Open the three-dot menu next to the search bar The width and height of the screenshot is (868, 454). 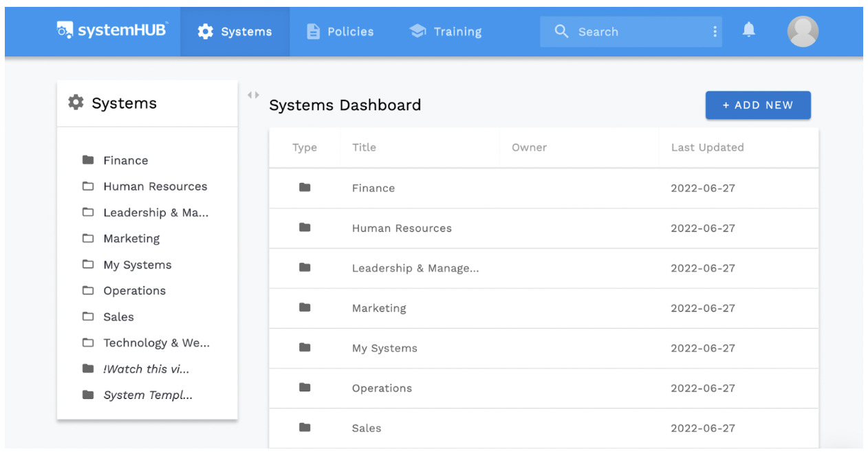[715, 31]
